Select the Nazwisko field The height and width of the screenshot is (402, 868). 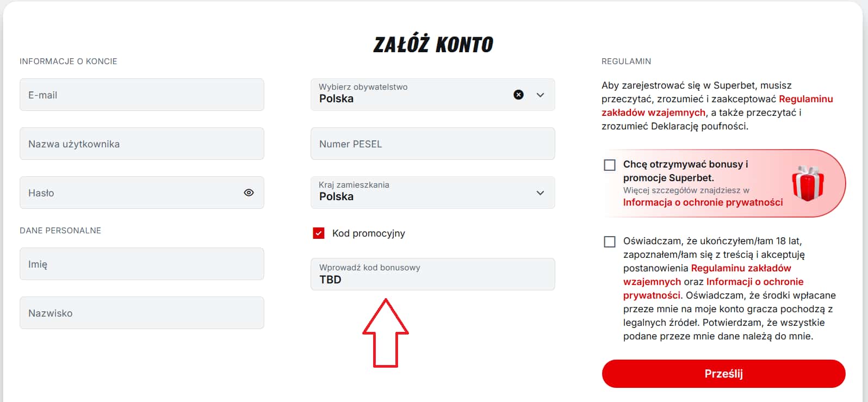pyautogui.click(x=141, y=313)
